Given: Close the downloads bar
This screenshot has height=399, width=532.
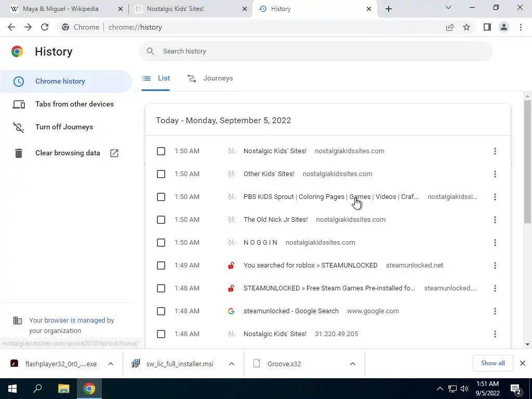Looking at the screenshot, I should coord(523,363).
